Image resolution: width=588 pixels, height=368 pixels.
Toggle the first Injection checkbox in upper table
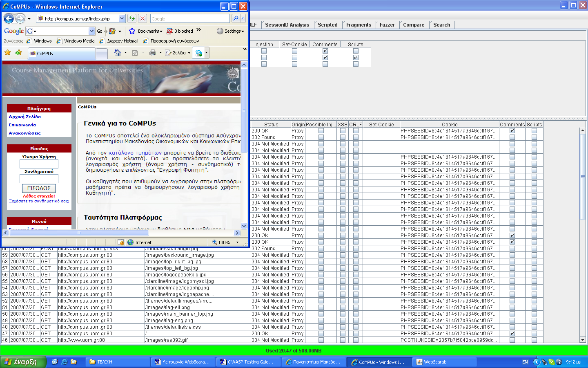264,51
